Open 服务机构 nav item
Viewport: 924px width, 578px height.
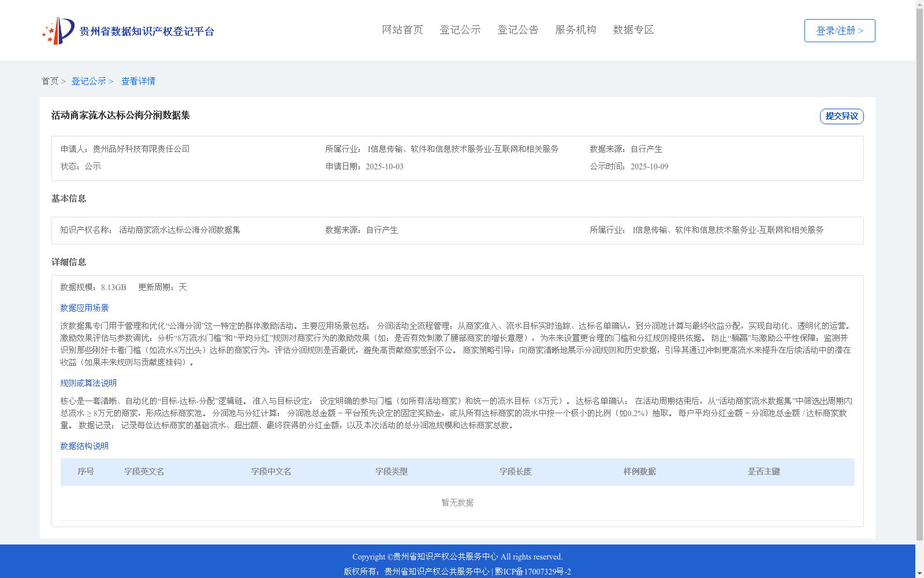tap(576, 29)
